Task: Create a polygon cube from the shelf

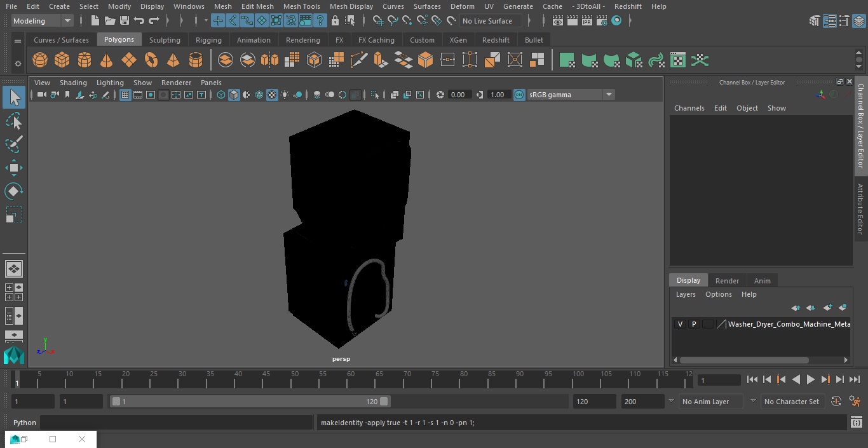Action: pos(62,60)
